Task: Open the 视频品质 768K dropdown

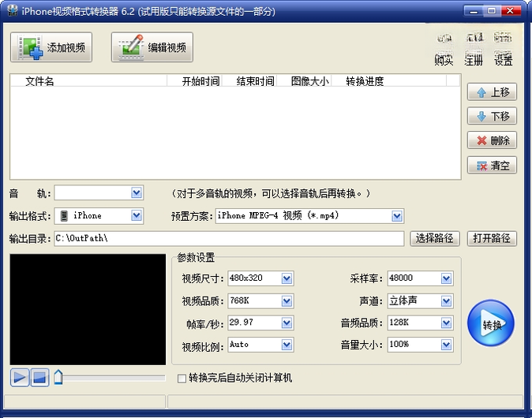Action: (x=287, y=300)
